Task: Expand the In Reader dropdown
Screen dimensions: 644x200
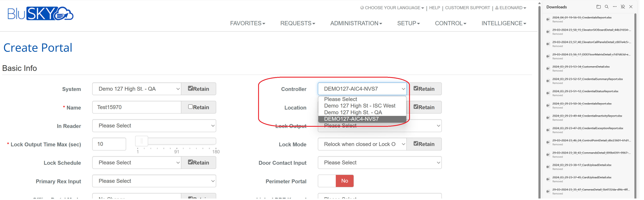Action: pyautogui.click(x=154, y=126)
